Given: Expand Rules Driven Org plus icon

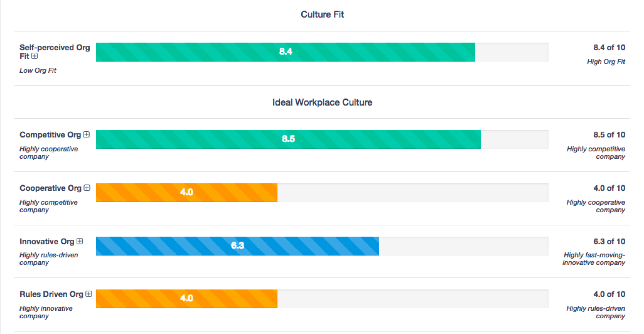Looking at the screenshot, I should pos(89,294).
